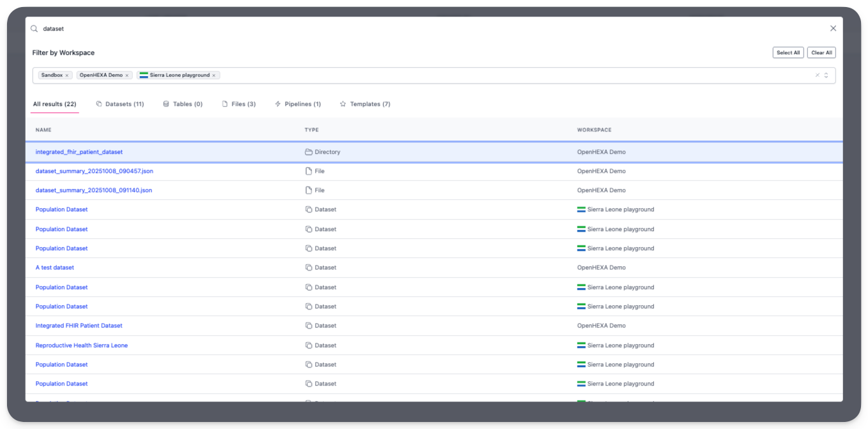Click the file icon for dataset_summary_20251008_090457.json
Screen dimensions: 868x429
tap(308, 171)
